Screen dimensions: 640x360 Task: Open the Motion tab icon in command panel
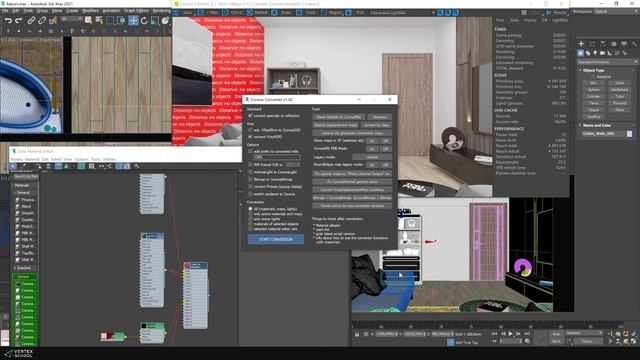[x=613, y=44]
